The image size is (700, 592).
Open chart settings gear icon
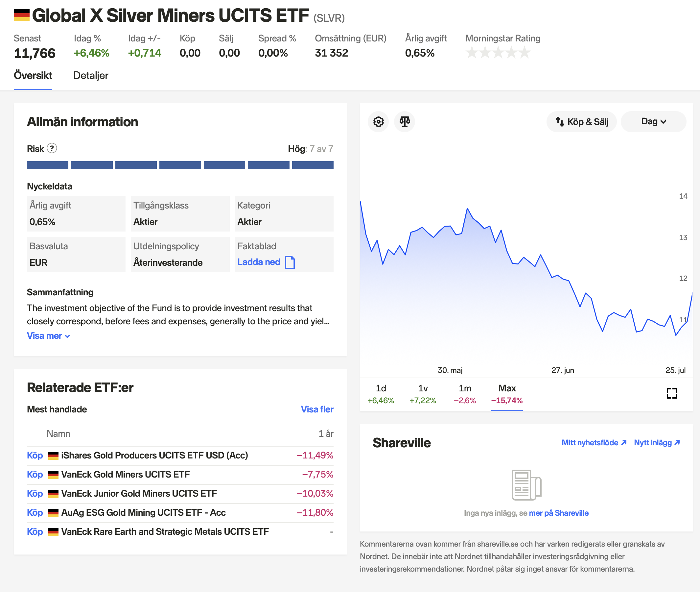point(378,121)
